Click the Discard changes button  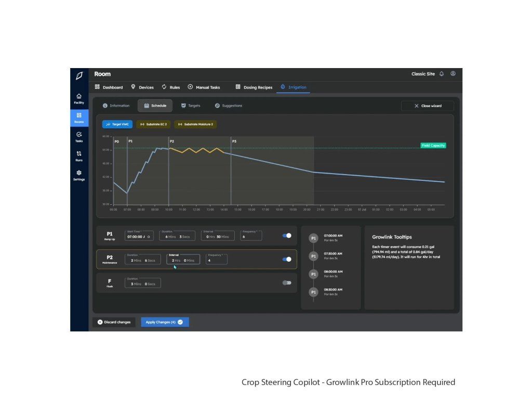[114, 322]
